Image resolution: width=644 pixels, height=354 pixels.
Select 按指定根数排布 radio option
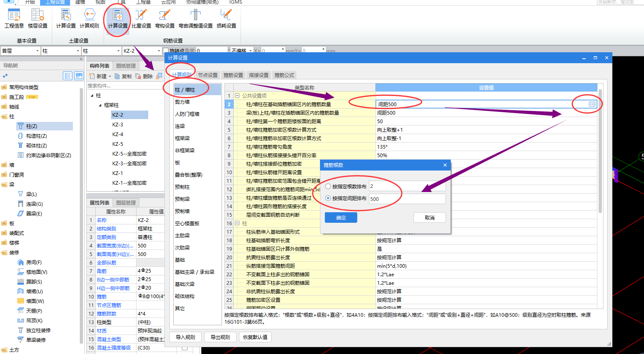click(x=328, y=186)
